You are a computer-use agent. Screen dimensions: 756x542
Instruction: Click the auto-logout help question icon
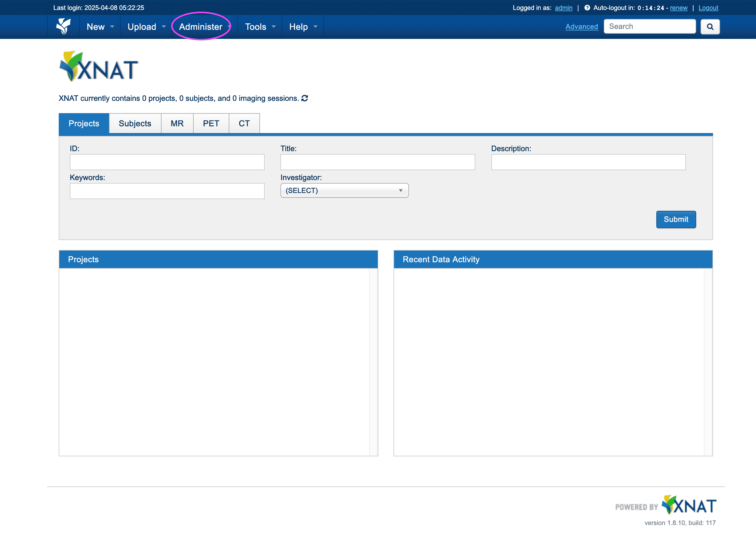click(587, 8)
